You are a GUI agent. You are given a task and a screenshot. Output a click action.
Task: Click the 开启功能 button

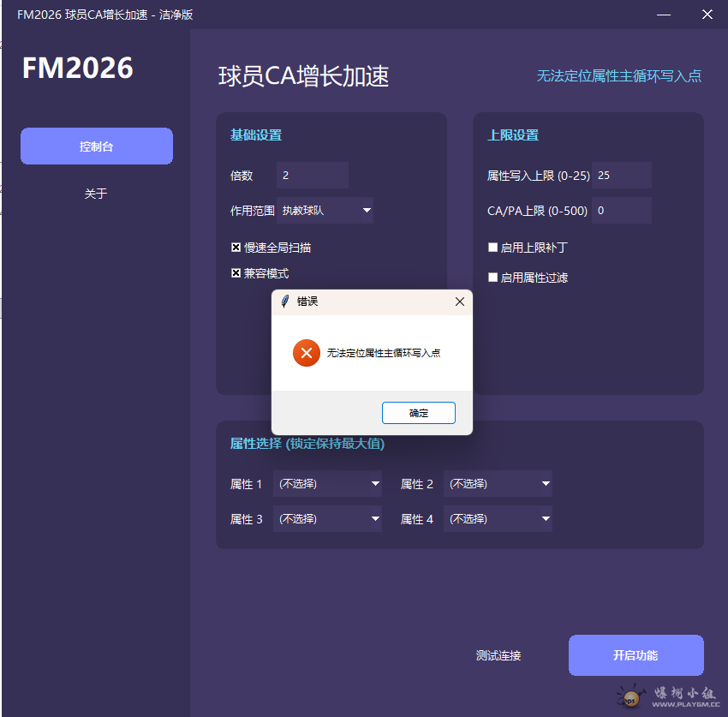point(636,654)
